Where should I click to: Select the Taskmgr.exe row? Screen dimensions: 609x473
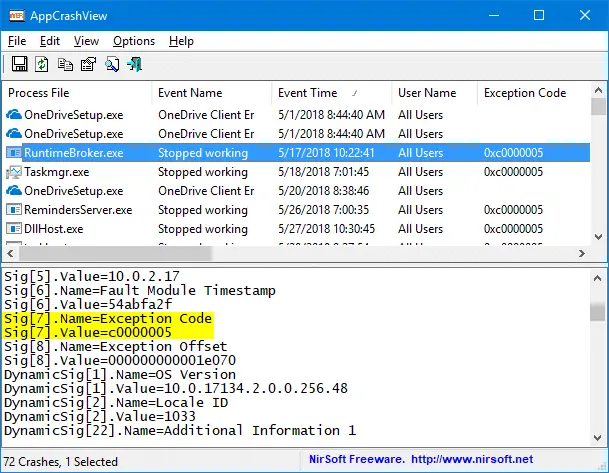point(297,172)
